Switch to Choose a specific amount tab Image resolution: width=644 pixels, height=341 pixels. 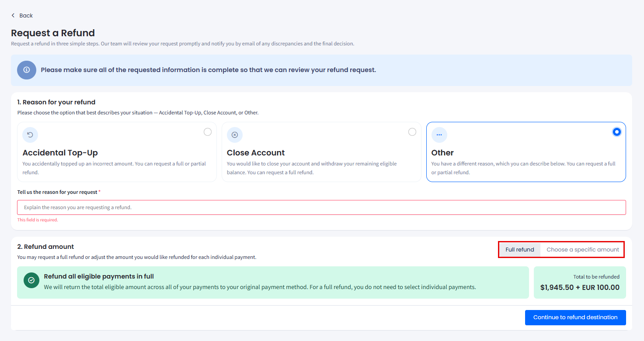[x=583, y=250]
